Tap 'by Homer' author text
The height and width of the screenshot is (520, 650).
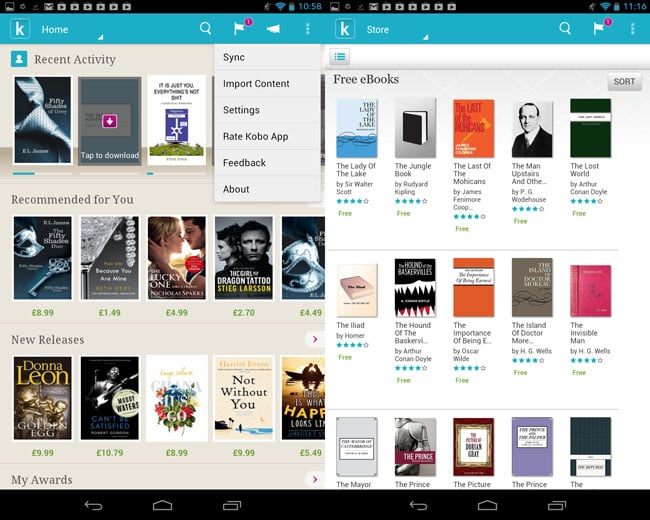(350, 335)
